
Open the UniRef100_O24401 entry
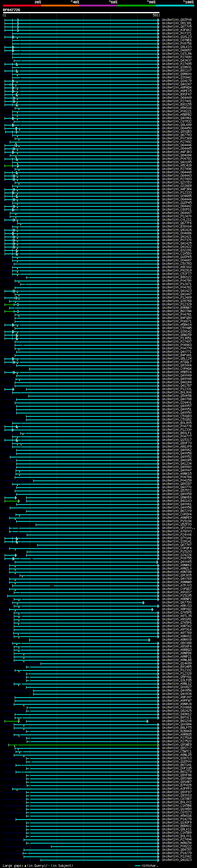177,402
